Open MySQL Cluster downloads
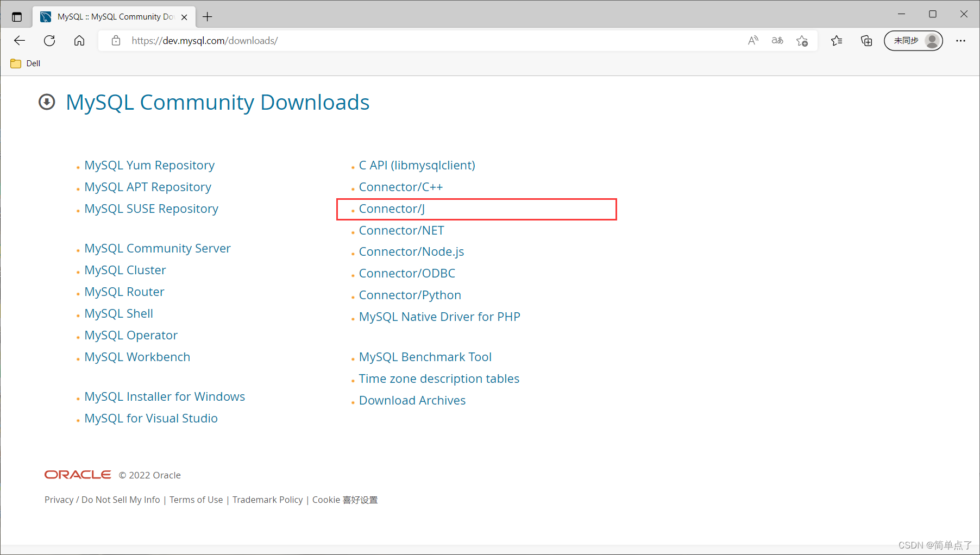This screenshot has width=980, height=555. click(125, 270)
